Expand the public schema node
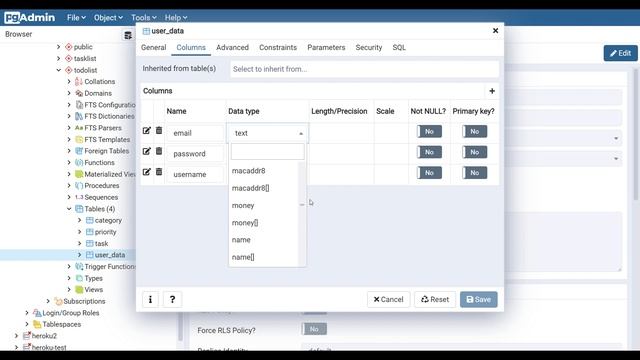This screenshot has height=360, width=640. pyautogui.click(x=59, y=47)
